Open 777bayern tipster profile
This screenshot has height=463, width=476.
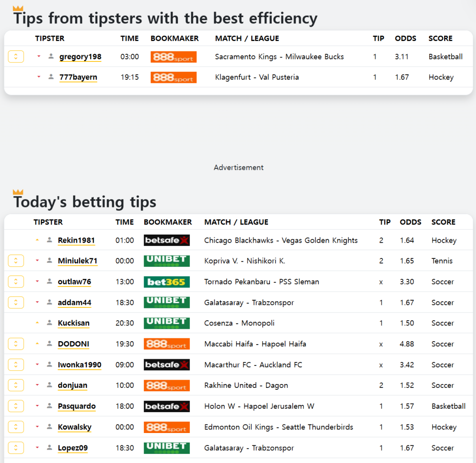tap(79, 77)
